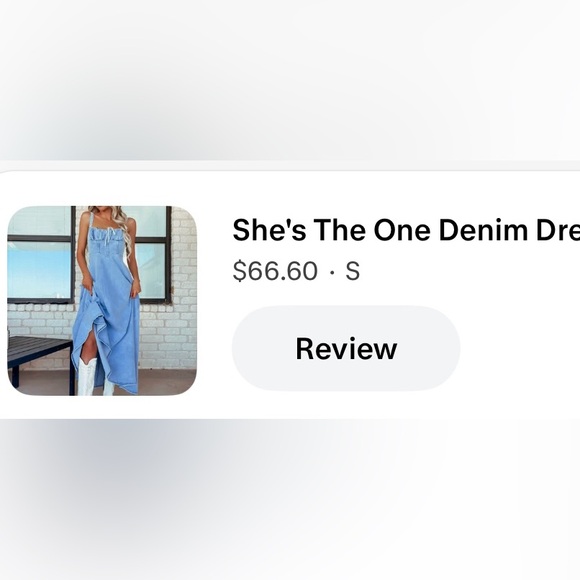Screen dimensions: 580x580
Task: Click the blurred gray area above the card
Action: [290, 80]
